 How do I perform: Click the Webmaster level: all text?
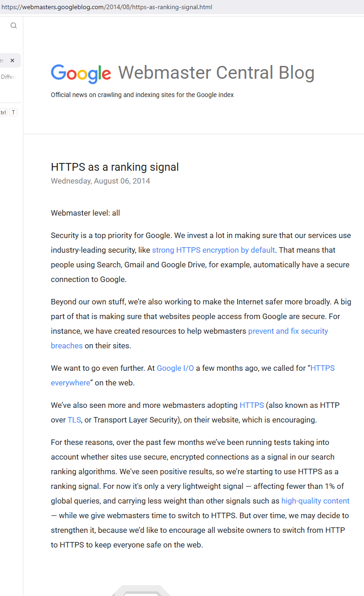pos(85,213)
